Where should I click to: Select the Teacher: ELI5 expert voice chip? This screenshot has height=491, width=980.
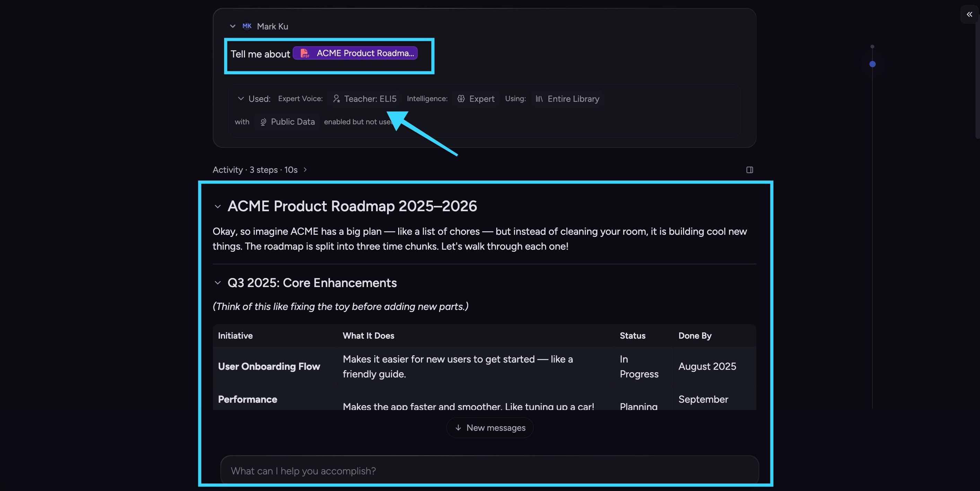365,99
